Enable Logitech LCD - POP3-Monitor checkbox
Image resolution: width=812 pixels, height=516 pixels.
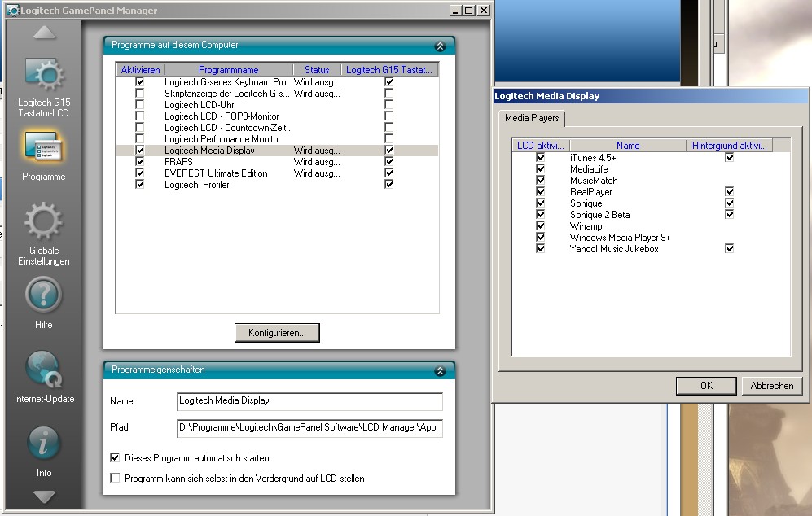[x=140, y=116]
